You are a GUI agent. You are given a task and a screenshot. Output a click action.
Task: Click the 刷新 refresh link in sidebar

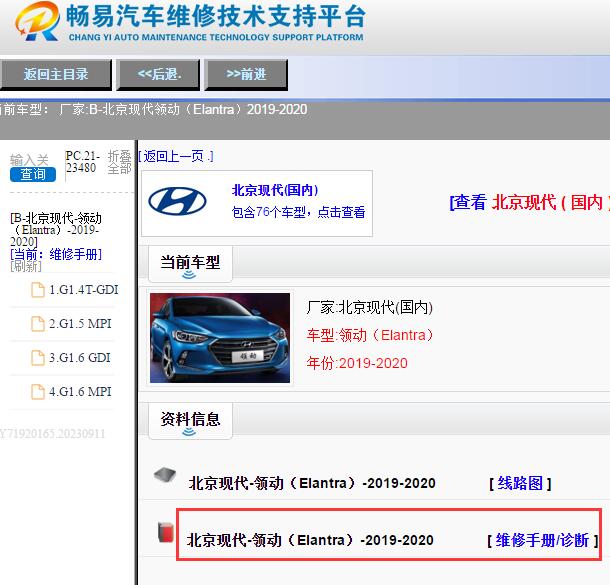[x=26, y=266]
